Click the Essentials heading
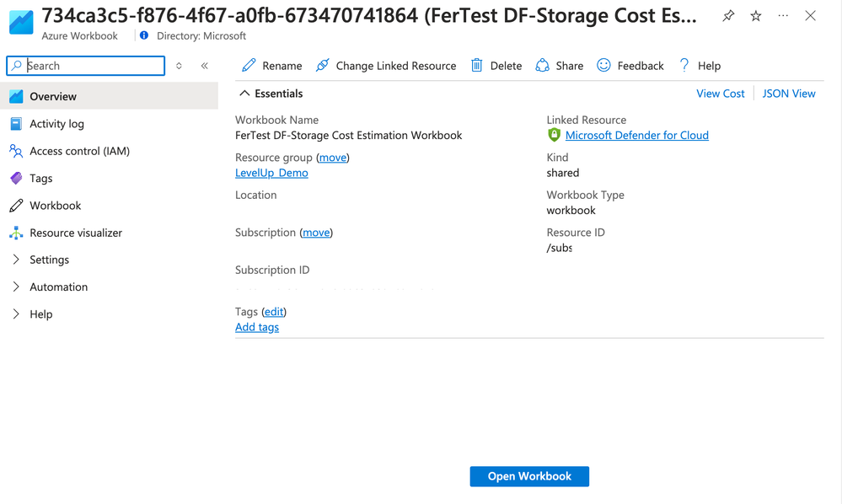The width and height of the screenshot is (842, 504). (x=279, y=94)
